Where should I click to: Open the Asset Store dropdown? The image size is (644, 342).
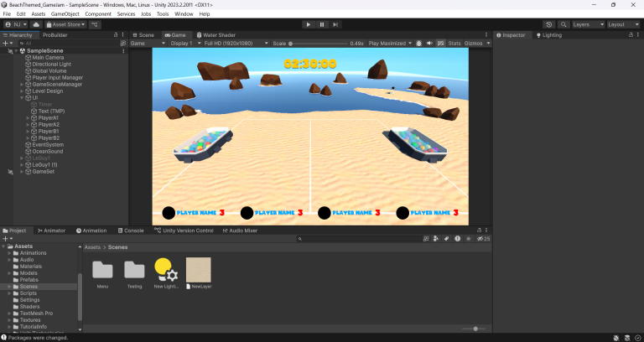[65, 24]
